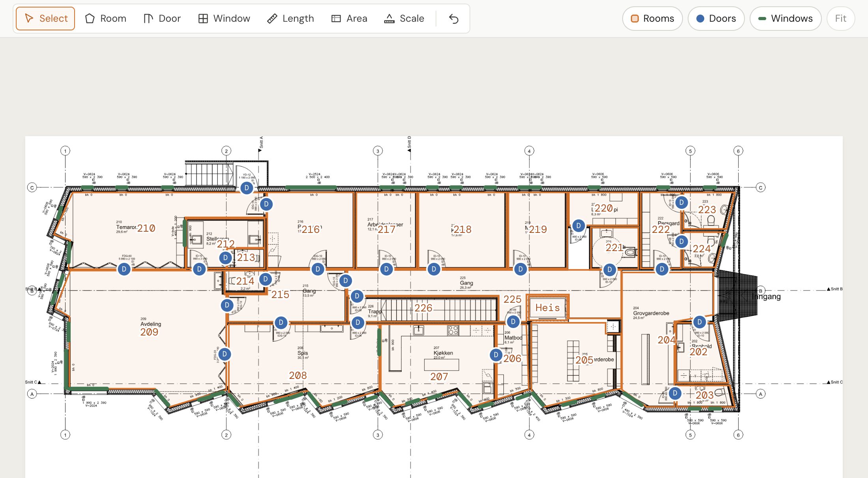Select room label 214

[x=245, y=281]
